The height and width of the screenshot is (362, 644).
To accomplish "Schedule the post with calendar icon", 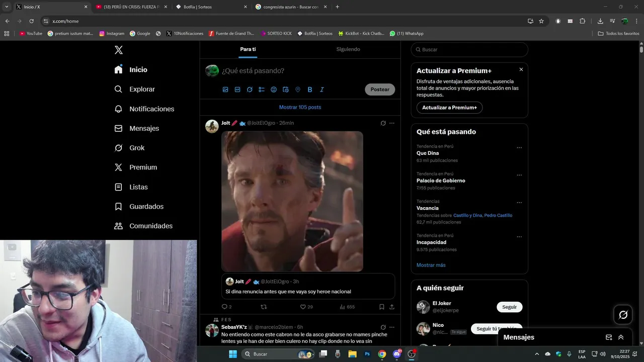I will point(286,89).
